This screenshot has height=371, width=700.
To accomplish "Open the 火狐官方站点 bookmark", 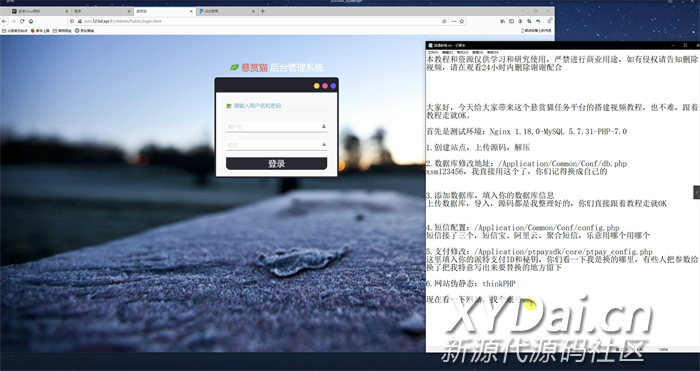I will click(x=15, y=31).
